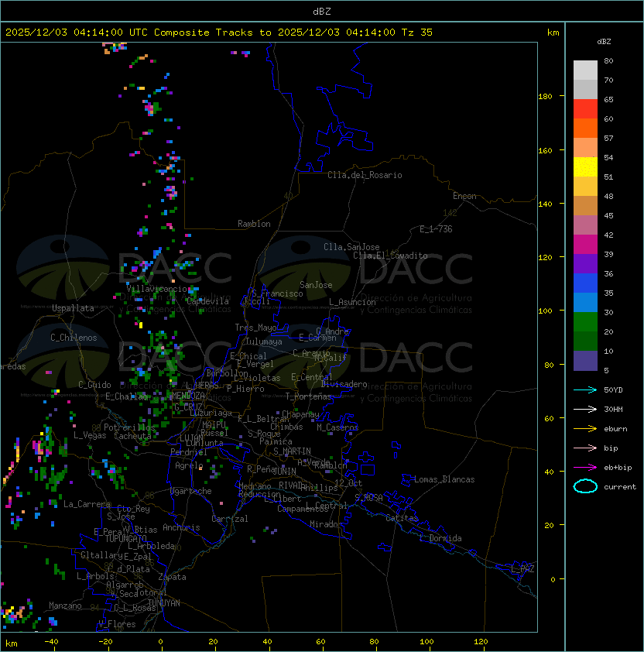Viewport: 644px width, 652px height.
Task: Click the Divisadero place label
Action: [344, 384]
